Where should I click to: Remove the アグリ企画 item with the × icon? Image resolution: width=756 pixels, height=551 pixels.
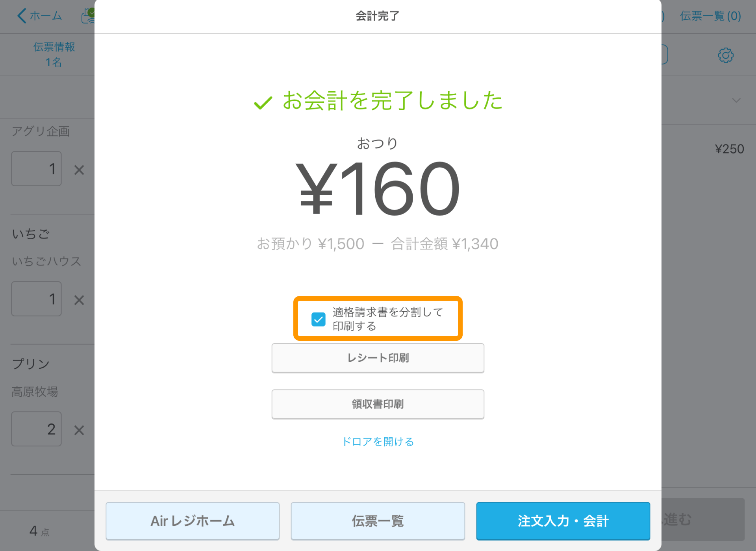pos(79,170)
